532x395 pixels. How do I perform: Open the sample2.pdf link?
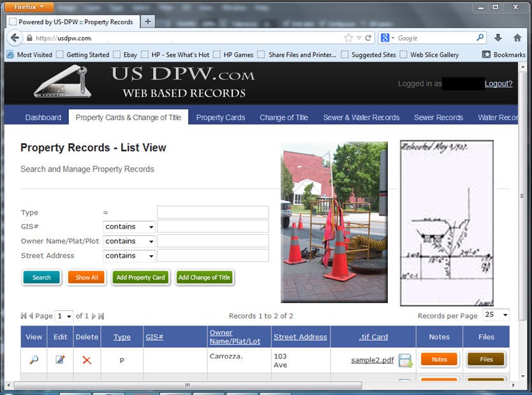tap(372, 360)
